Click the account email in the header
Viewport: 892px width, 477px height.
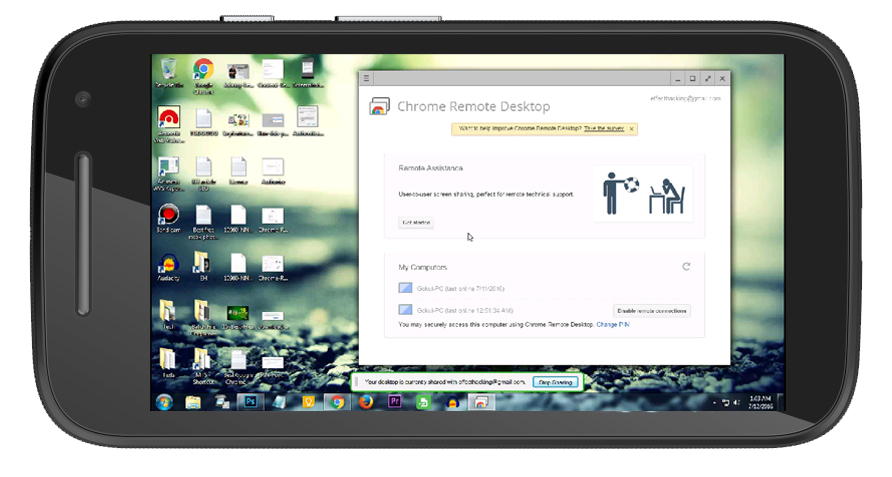click(685, 98)
